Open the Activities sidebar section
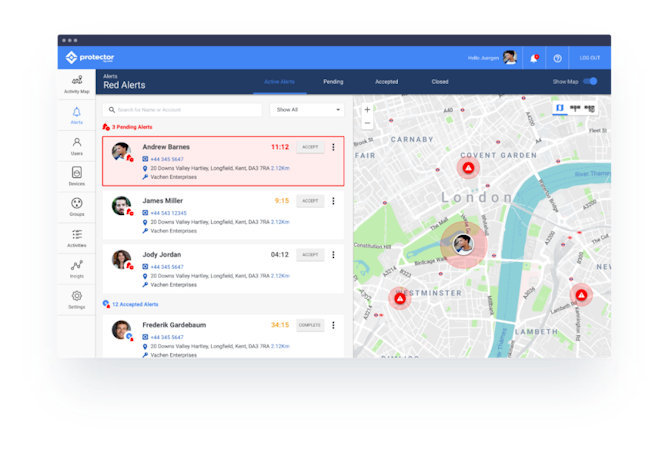The image size is (669, 450). tap(77, 238)
